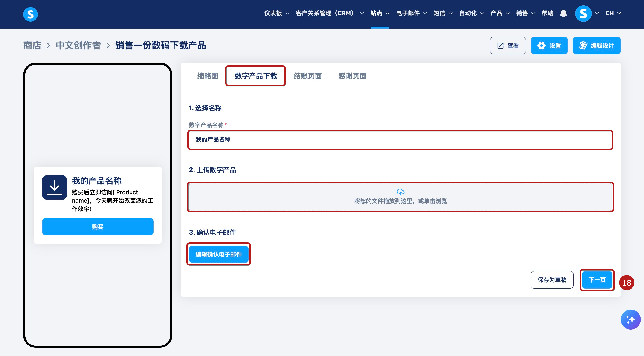644x356 pixels.
Task: Click the 查看 external link button
Action: click(x=508, y=46)
